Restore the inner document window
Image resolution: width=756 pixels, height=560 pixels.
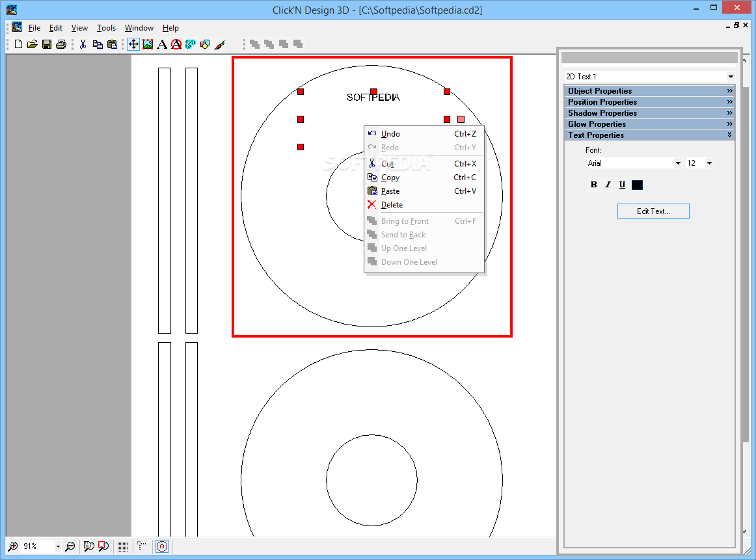(x=736, y=25)
